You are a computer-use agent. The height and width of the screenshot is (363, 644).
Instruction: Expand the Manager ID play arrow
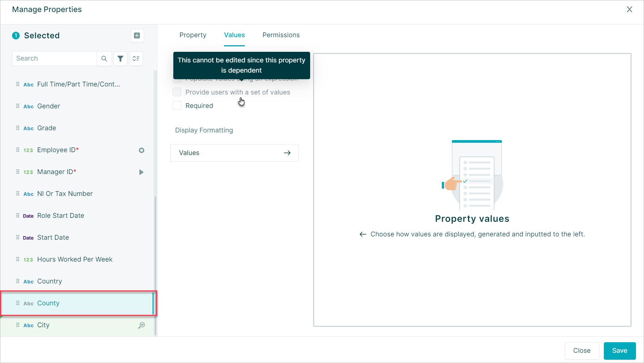[141, 172]
